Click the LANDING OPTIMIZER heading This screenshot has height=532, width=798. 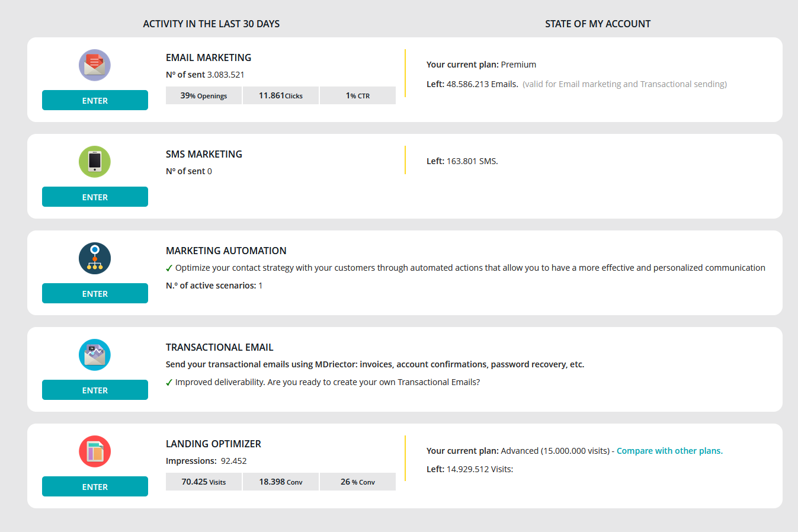point(213,444)
